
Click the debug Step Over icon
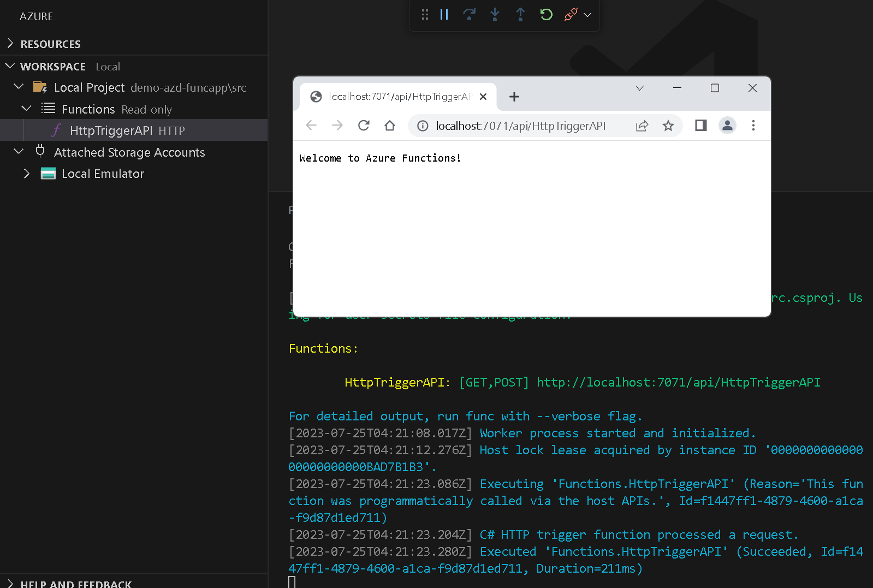tap(469, 15)
